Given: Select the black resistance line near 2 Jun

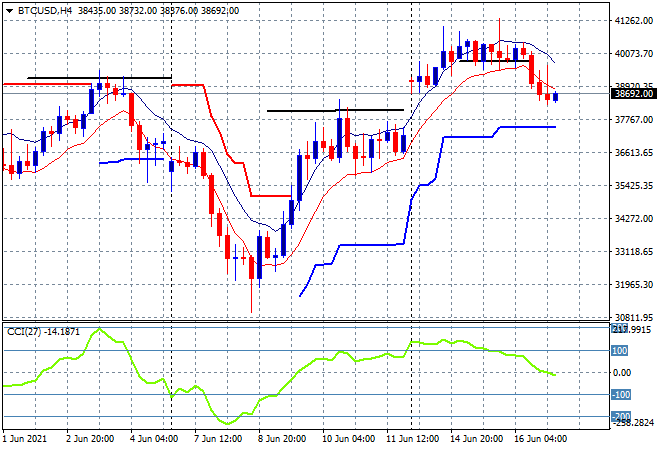Looking at the screenshot, I should pos(99,77).
